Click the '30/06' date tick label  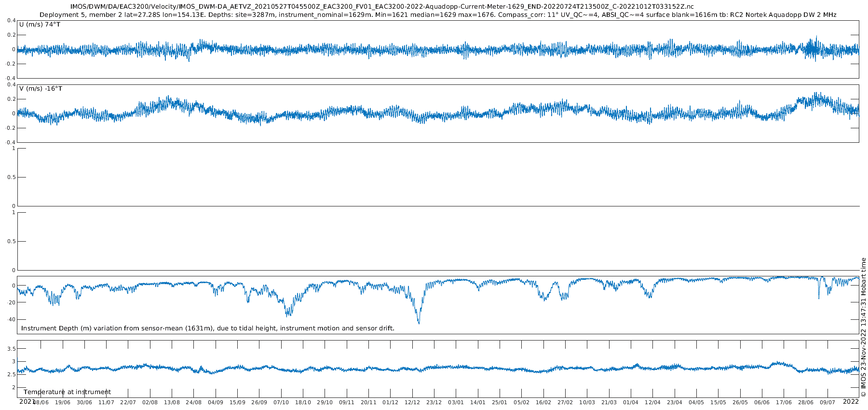pos(84,402)
